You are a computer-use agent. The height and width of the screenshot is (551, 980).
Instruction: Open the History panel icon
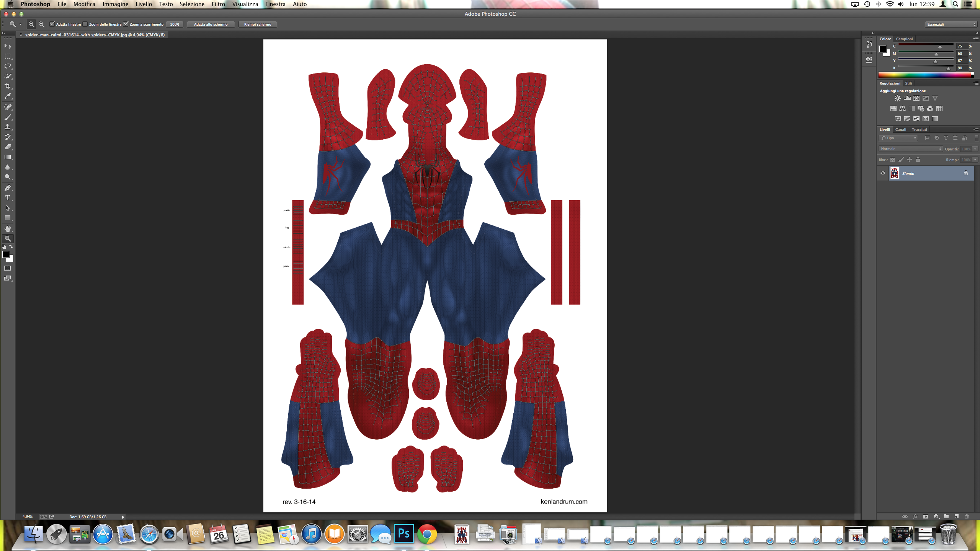869,44
